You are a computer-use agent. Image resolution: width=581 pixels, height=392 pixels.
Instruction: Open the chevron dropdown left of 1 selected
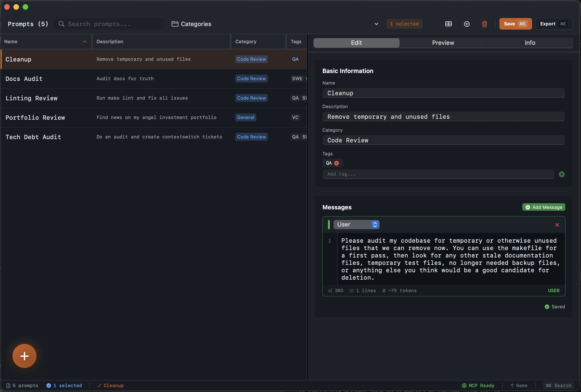coord(376,24)
